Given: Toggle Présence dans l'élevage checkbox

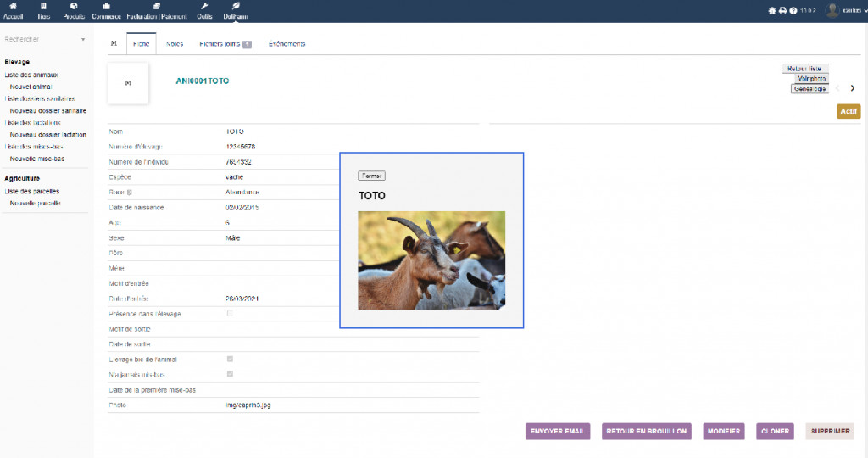Looking at the screenshot, I should (x=230, y=314).
